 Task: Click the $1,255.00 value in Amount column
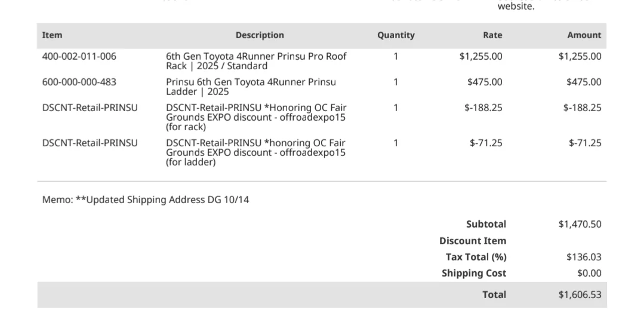click(580, 57)
